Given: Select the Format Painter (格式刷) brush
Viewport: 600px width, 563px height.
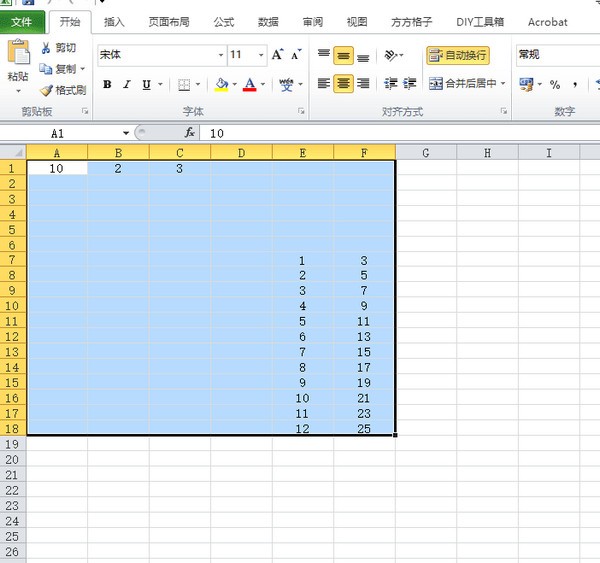Looking at the screenshot, I should coord(46,90).
